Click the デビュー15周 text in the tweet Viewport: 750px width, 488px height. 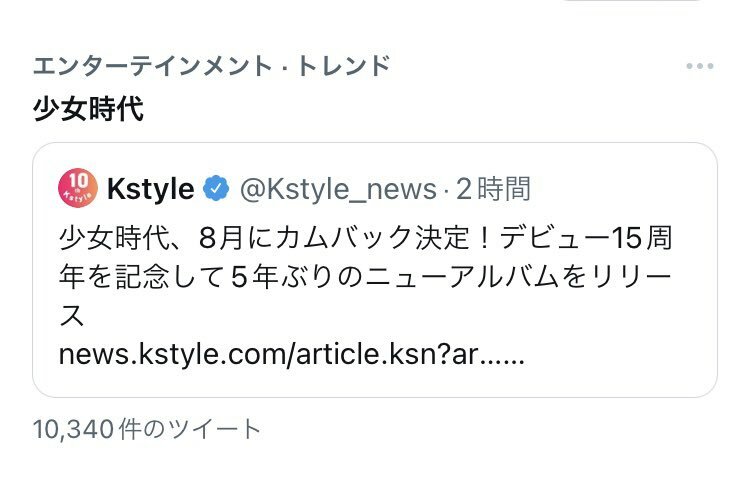pyautogui.click(x=587, y=238)
